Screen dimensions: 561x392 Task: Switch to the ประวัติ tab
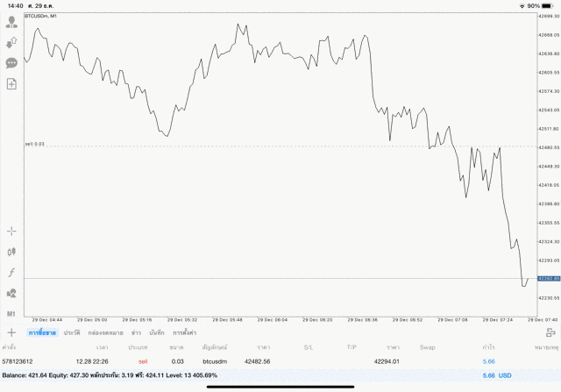(x=72, y=333)
